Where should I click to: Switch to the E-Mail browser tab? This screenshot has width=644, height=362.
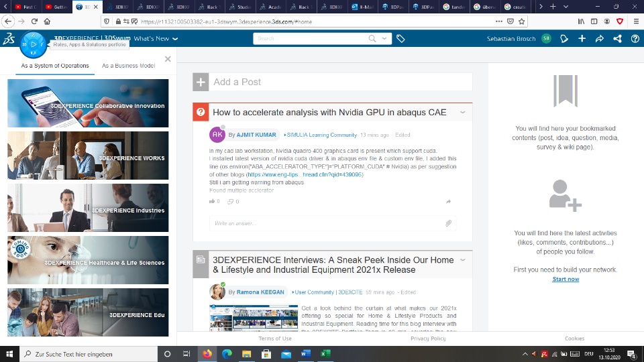coord(363,7)
